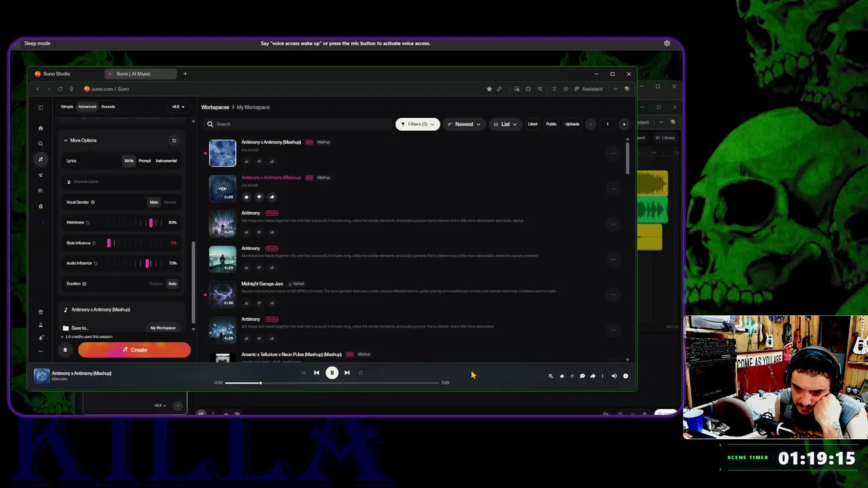Image resolution: width=868 pixels, height=488 pixels.
Task: Adjust volume with the speaker icon
Action: pos(614,376)
